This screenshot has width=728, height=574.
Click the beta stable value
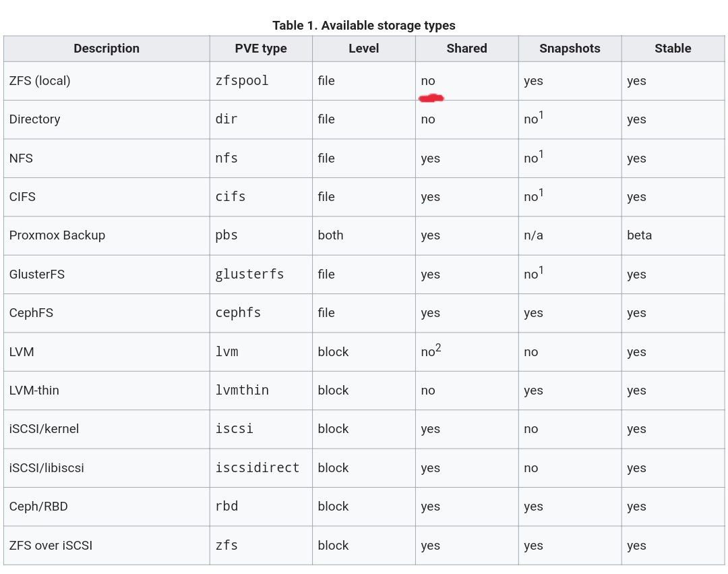click(x=639, y=235)
